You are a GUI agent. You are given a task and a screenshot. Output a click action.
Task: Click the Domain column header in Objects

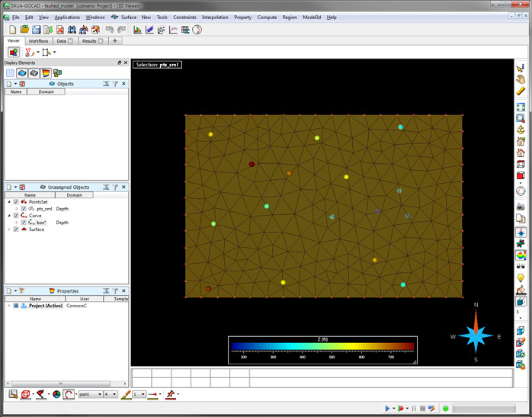pyautogui.click(x=46, y=91)
